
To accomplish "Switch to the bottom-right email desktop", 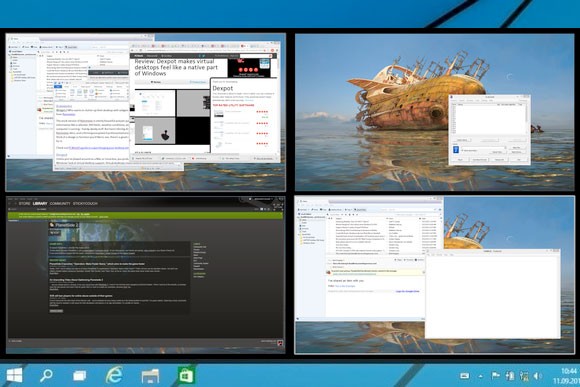I will (x=435, y=275).
